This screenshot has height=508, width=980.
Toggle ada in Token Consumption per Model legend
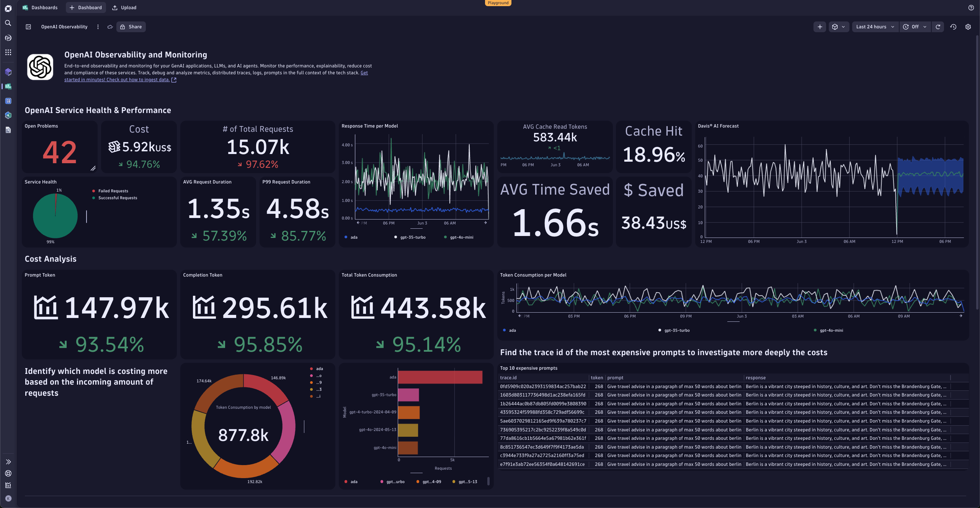coord(509,330)
